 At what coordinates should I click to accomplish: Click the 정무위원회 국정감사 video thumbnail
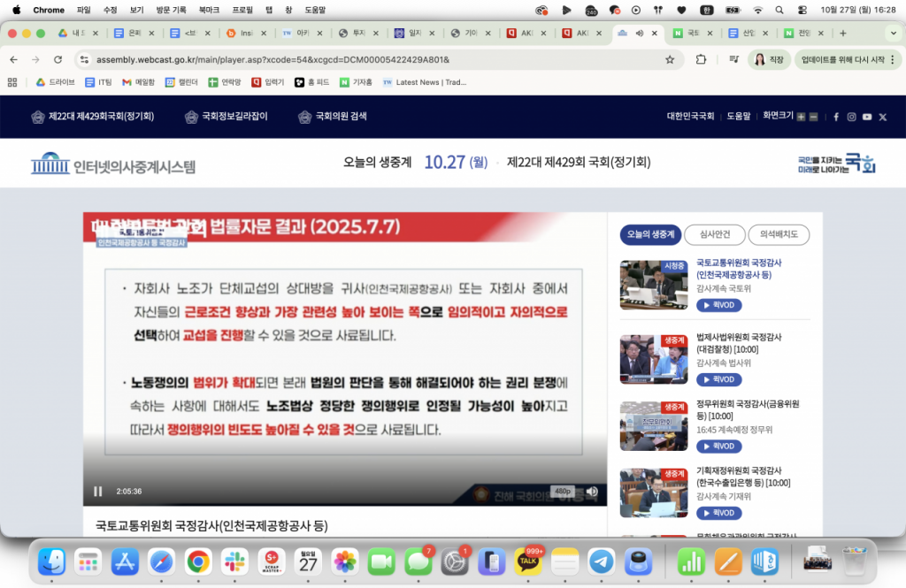653,426
